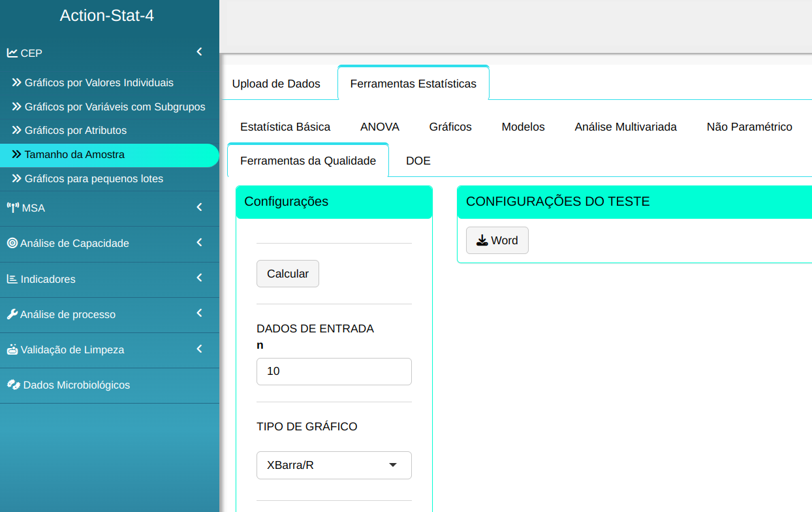Click the MSA antenna signal icon
812x512 pixels.
(x=13, y=208)
